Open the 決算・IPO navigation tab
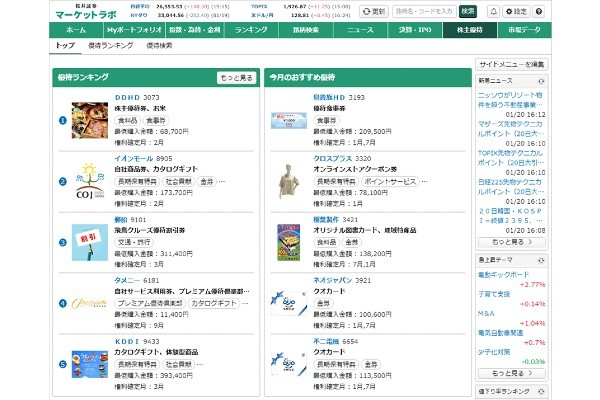Image resolution: width=600 pixels, height=400 pixels. pos(415,30)
